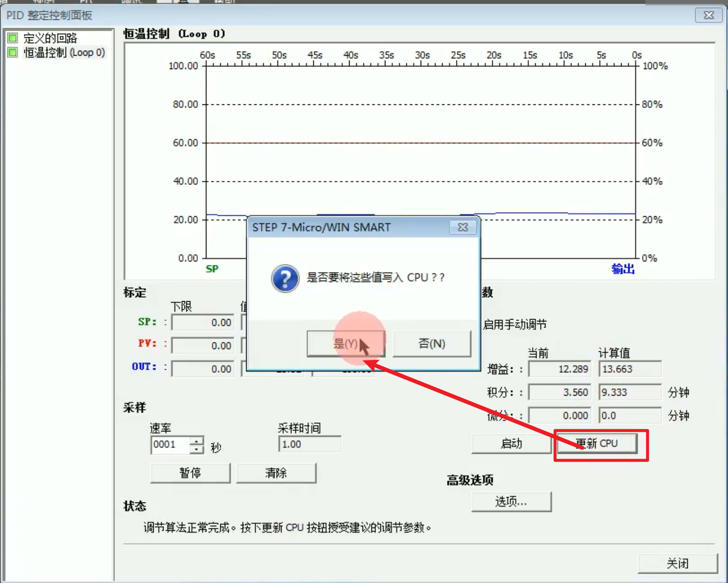The image size is (728, 583).
Task: Click the 启动 tuning button
Action: pyautogui.click(x=511, y=443)
